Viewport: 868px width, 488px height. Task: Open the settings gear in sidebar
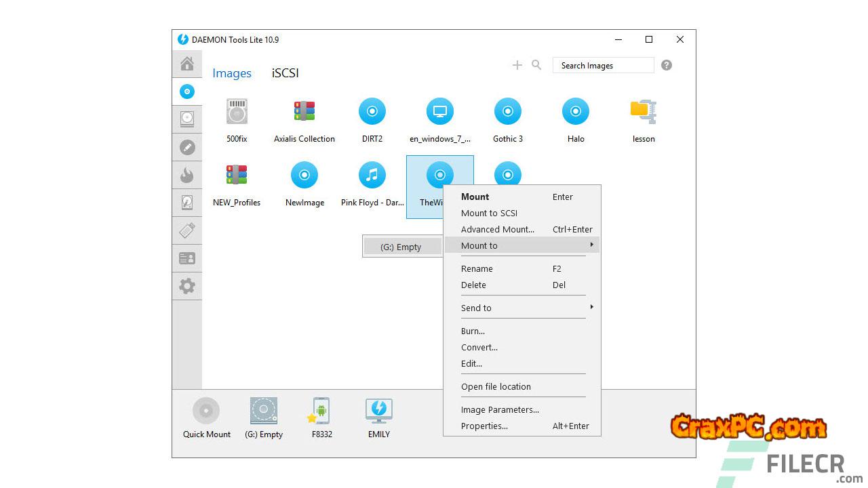[187, 286]
